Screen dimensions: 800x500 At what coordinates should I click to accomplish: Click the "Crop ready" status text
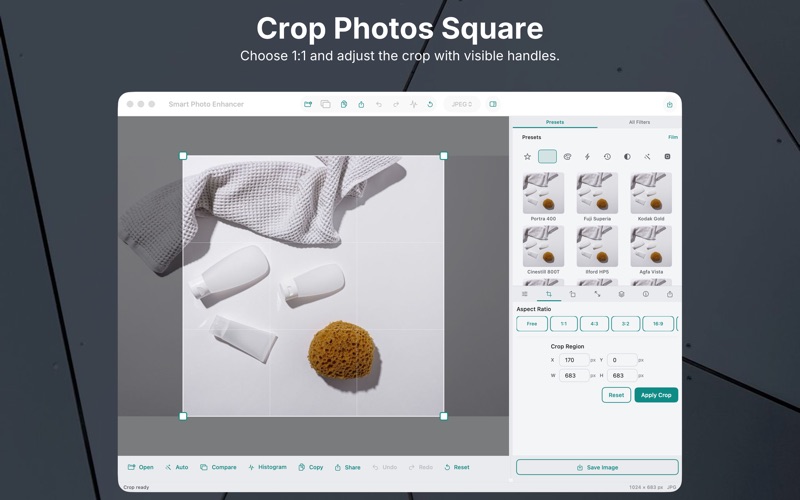pyautogui.click(x=136, y=487)
